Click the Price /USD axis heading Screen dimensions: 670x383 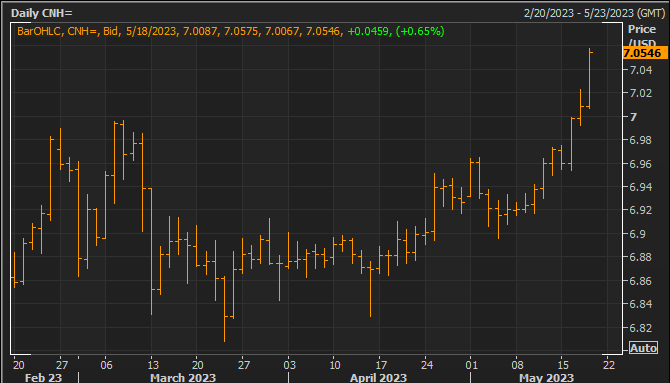[x=642, y=36]
